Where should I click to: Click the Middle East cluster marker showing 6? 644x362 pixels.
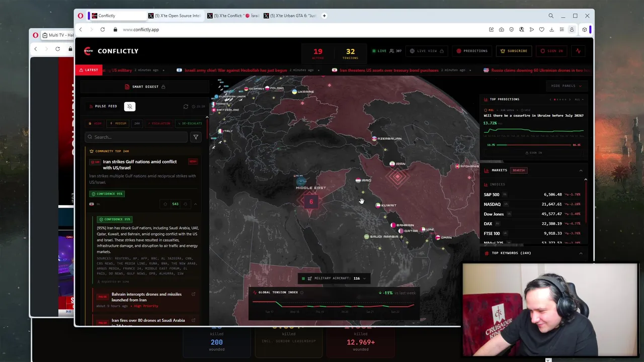pyautogui.click(x=311, y=202)
